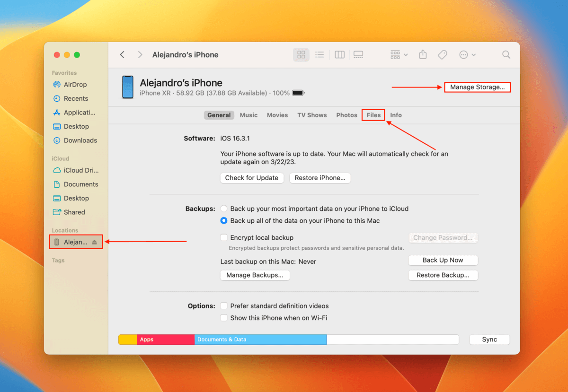568x392 pixels.
Task: Click Check for Update button
Action: tap(252, 178)
